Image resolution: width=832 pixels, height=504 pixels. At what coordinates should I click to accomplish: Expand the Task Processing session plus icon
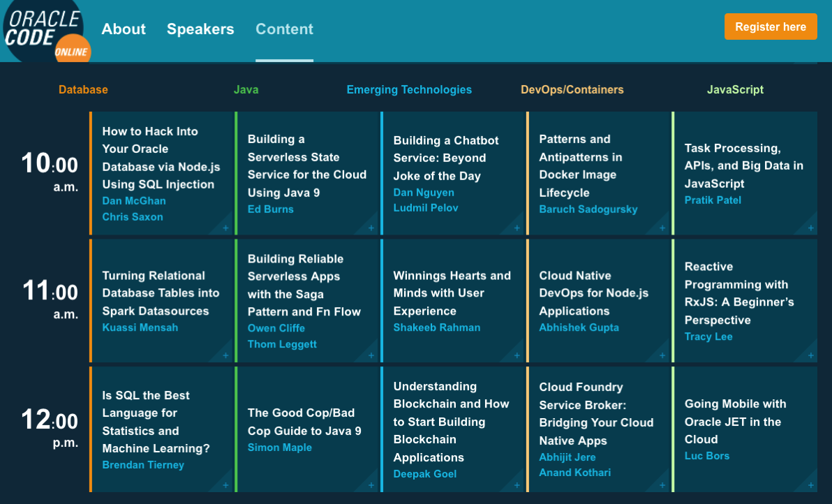click(x=811, y=228)
